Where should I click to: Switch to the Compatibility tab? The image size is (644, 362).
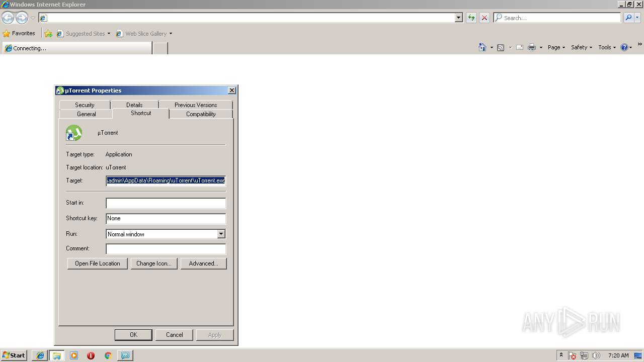click(x=201, y=114)
